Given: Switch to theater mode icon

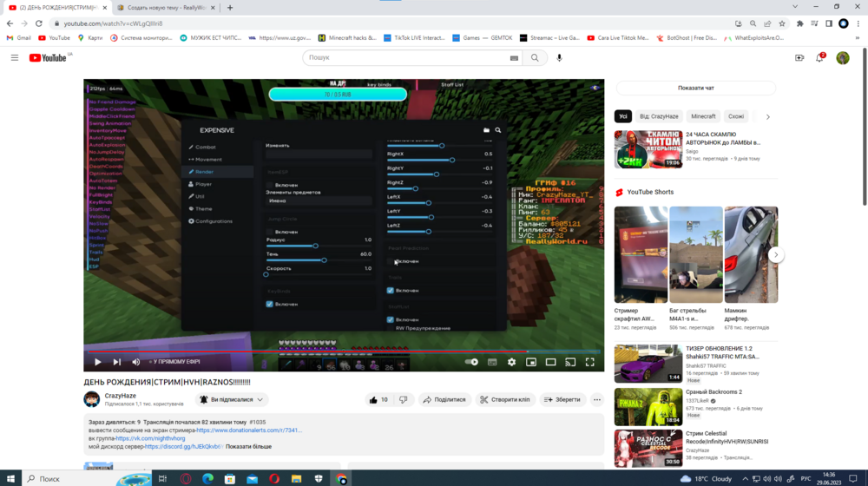Looking at the screenshot, I should (x=551, y=362).
